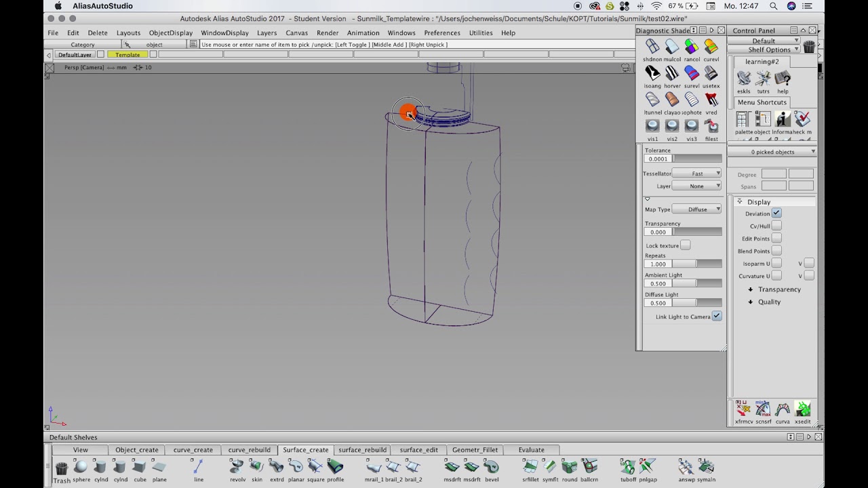868x488 pixels.
Task: Select the ball corner tool
Action: pyautogui.click(x=589, y=467)
